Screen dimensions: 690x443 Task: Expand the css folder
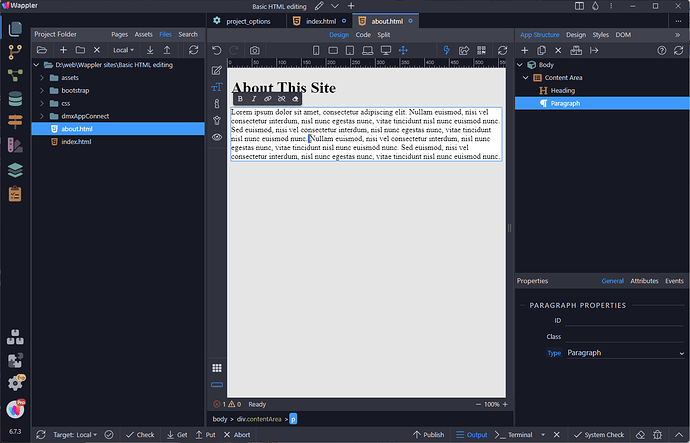pyautogui.click(x=42, y=103)
